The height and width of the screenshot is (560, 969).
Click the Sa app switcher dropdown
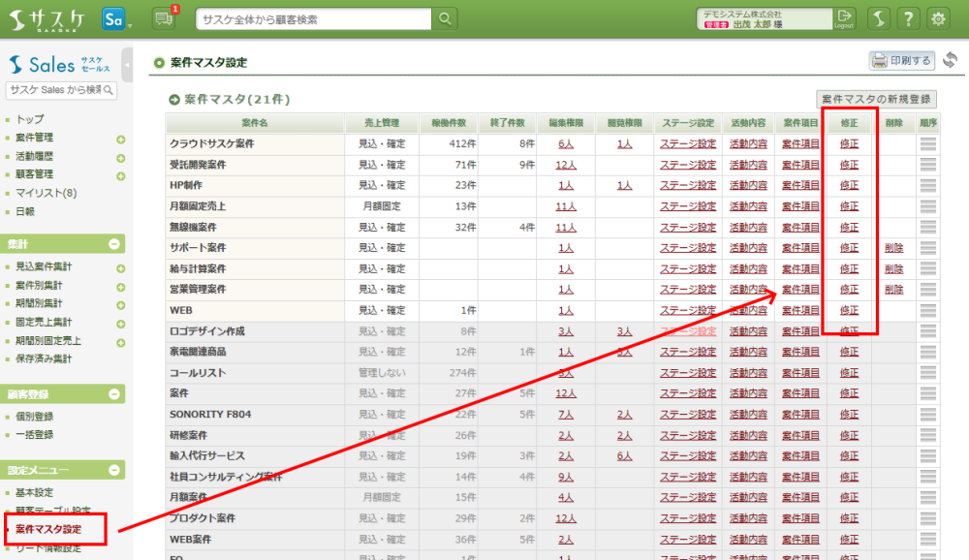pos(116,19)
